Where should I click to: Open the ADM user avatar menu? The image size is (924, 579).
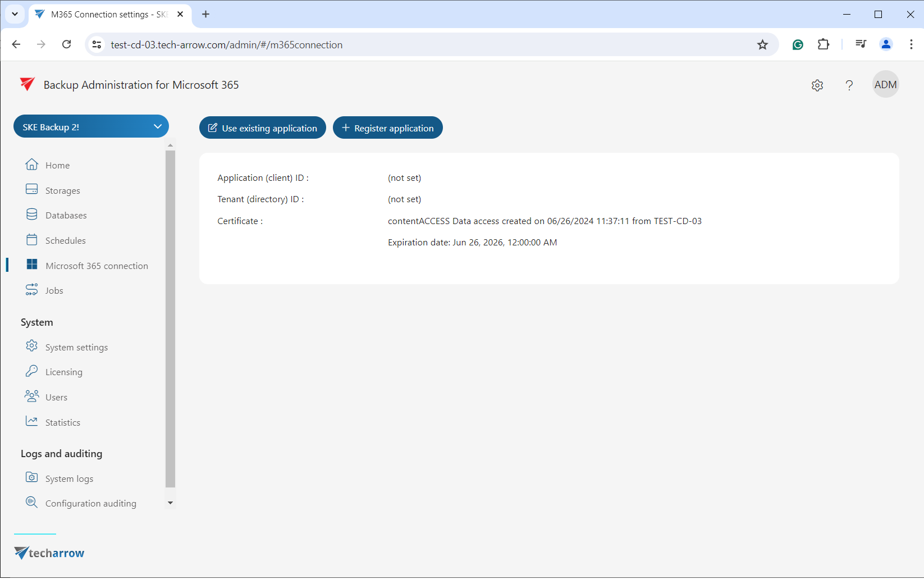point(885,85)
